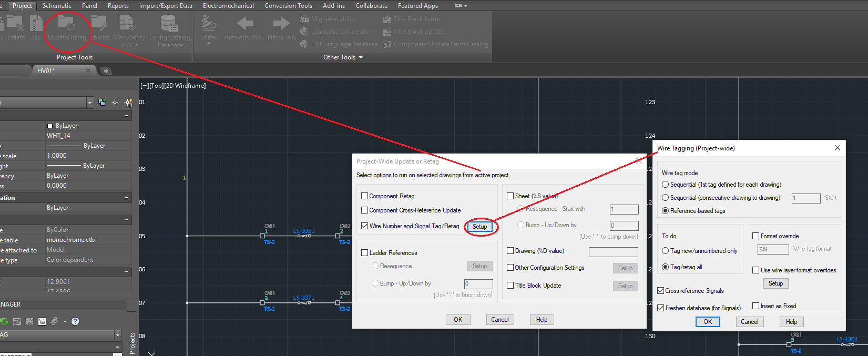This screenshot has width=868, height=356.
Task: Switch to the Panel ribbon tab
Action: [89, 6]
